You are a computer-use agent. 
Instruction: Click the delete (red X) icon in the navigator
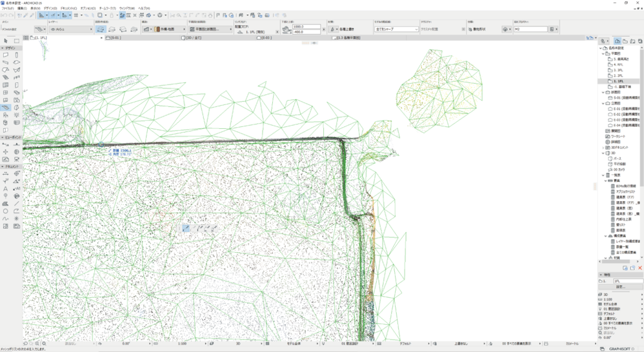[640, 268]
